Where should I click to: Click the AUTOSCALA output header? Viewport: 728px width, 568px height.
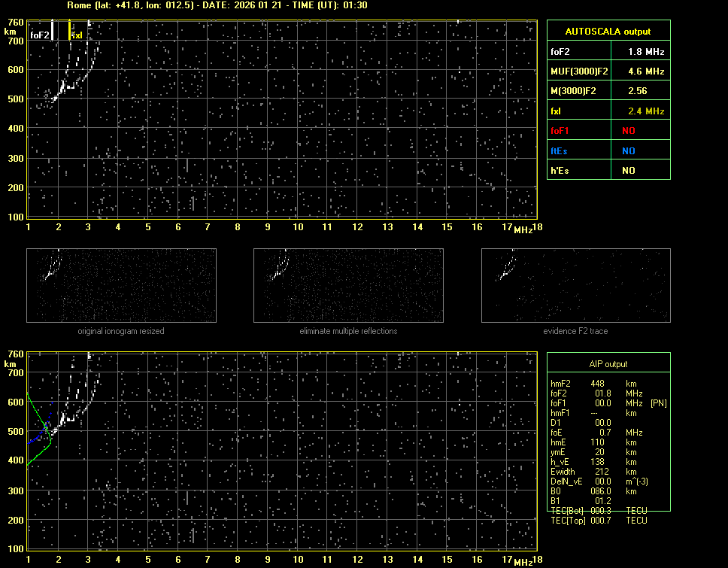click(x=608, y=32)
